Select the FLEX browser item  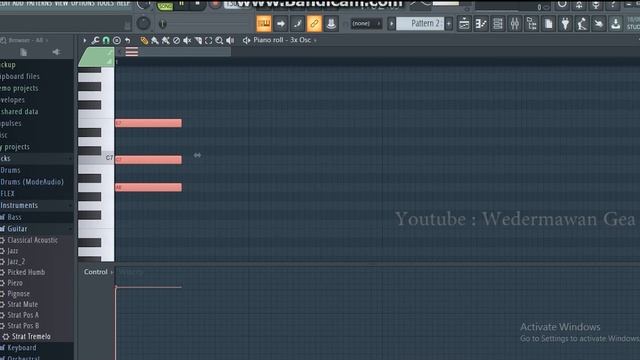click(x=7, y=193)
